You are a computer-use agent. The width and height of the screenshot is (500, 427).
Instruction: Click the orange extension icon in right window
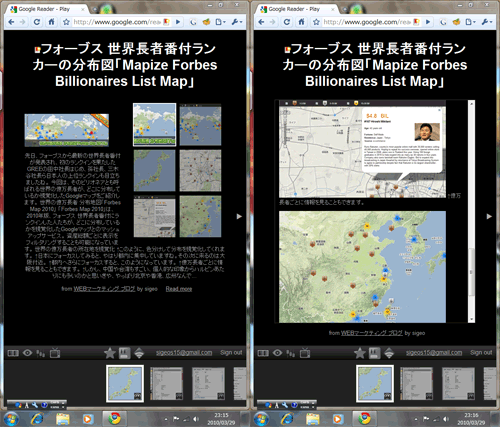pos(456,22)
